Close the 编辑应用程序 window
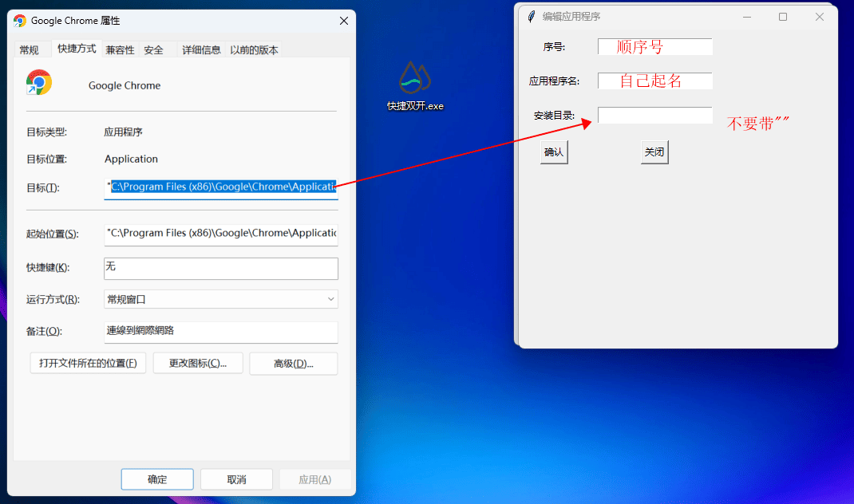Image resolution: width=854 pixels, height=504 pixels. pyautogui.click(x=819, y=17)
